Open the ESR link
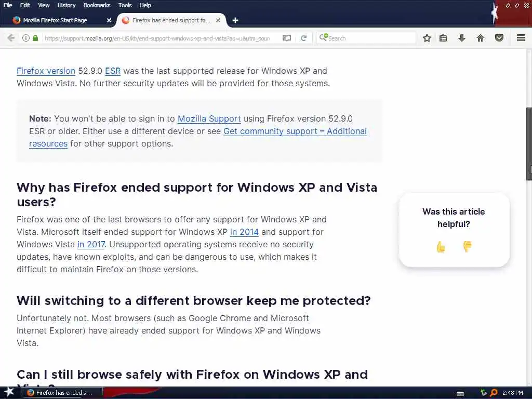This screenshot has width=532, height=399. [113, 71]
